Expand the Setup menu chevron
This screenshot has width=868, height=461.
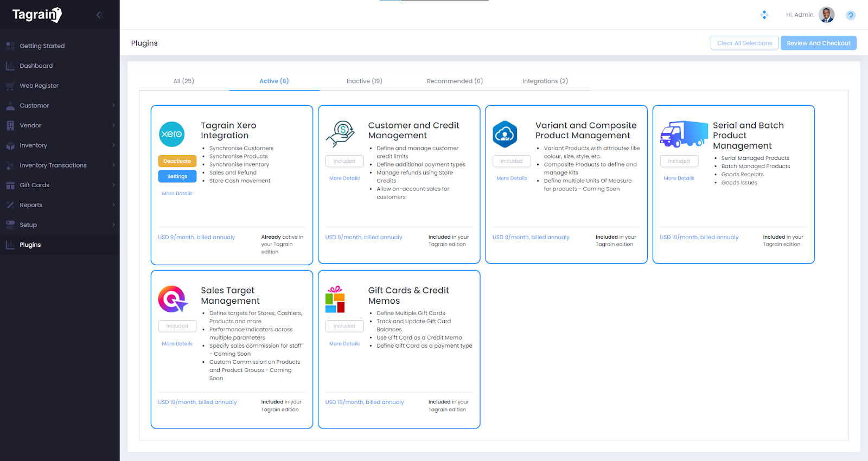pos(113,225)
